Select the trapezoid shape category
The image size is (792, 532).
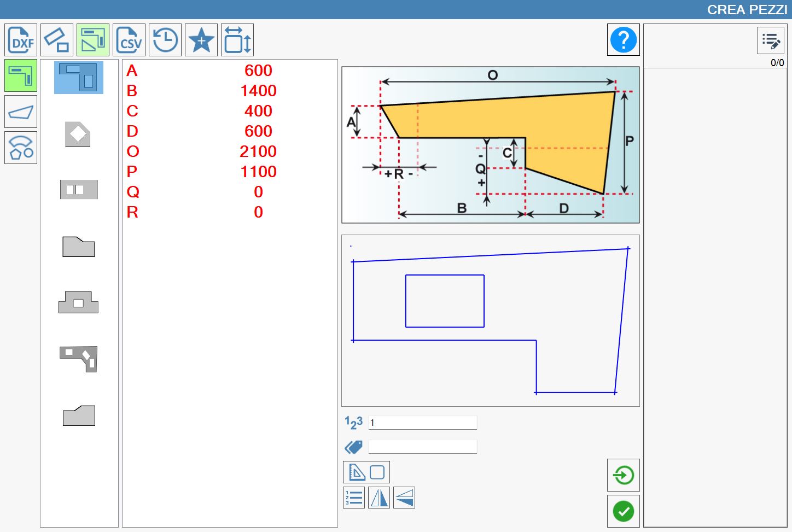pos(21,112)
